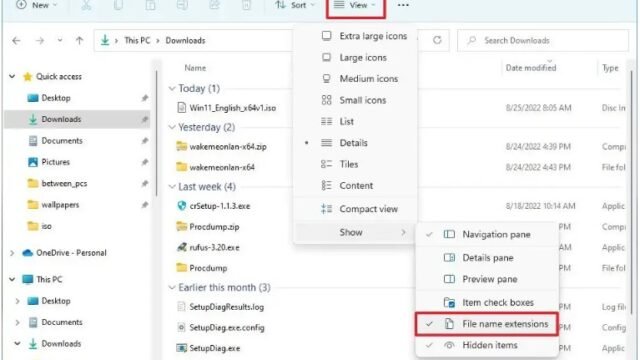Viewport: 640px width, 360px height.
Task: Toggle File name extensions option
Action: click(x=487, y=324)
